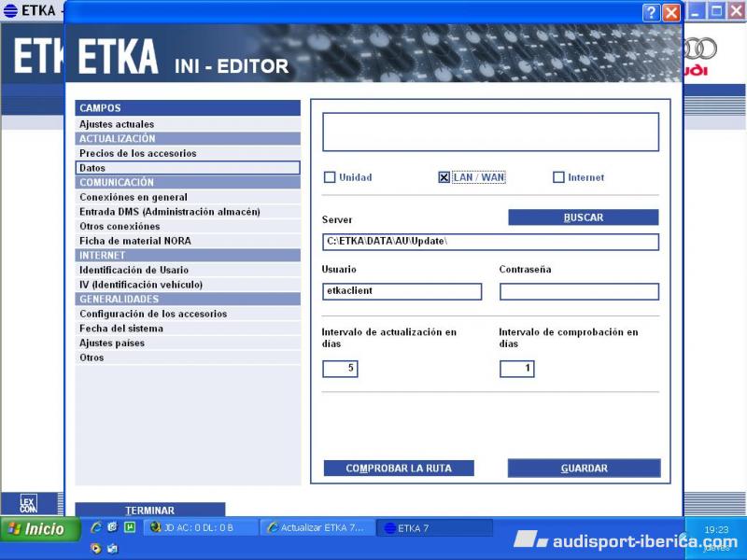Switch to Actualizar ETKA 7 taskbar window
This screenshot has height=560, width=747.
pos(317,527)
